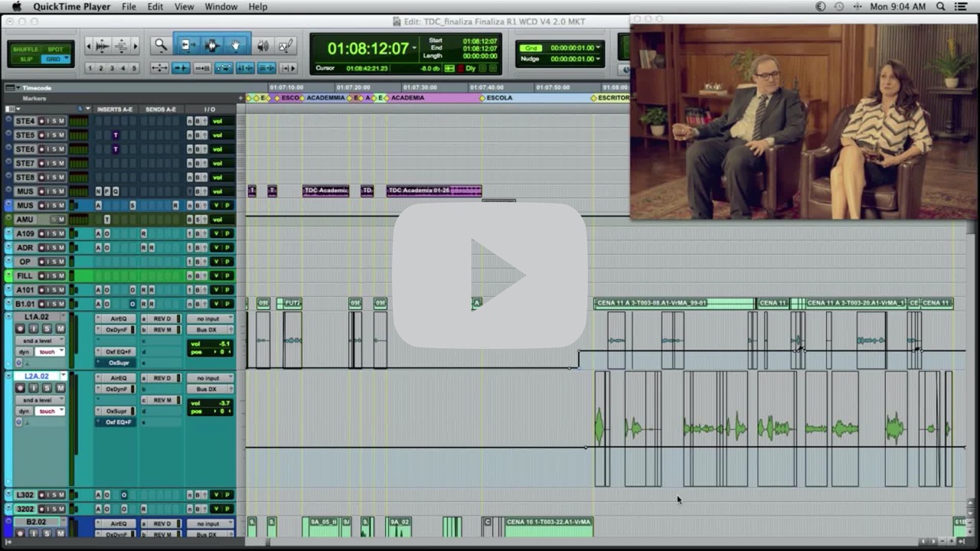Mute the L1A.02 track
This screenshot has width=980, height=551.
(60, 329)
